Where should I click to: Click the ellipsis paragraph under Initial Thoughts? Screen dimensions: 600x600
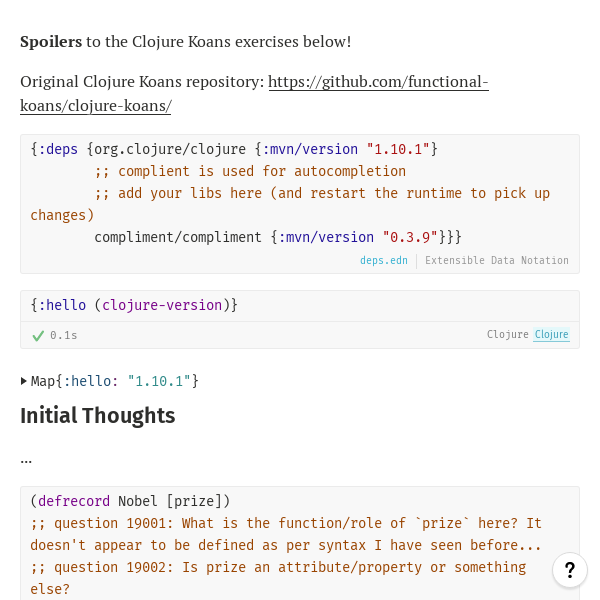26,459
